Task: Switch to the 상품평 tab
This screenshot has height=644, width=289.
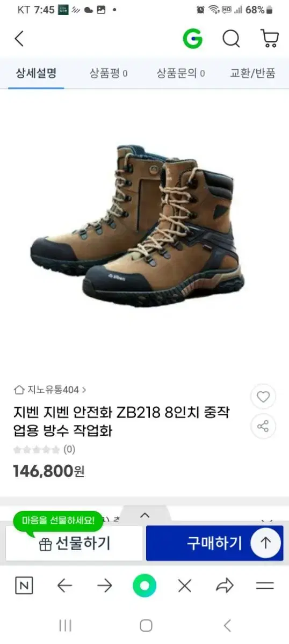Action: [109, 73]
